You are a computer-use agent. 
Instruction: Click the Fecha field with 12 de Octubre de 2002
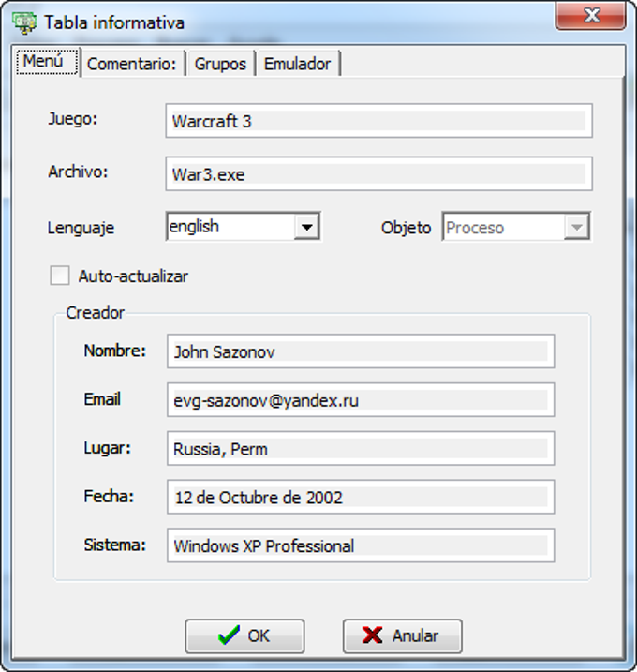(x=361, y=497)
